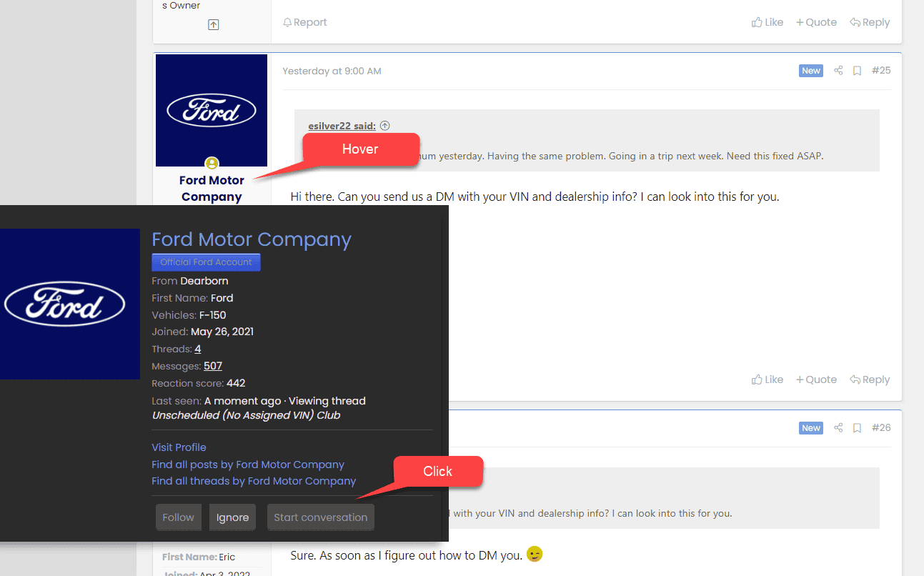Click the join date "May 26, 2021"
The width and height of the screenshot is (924, 576).
[222, 332]
